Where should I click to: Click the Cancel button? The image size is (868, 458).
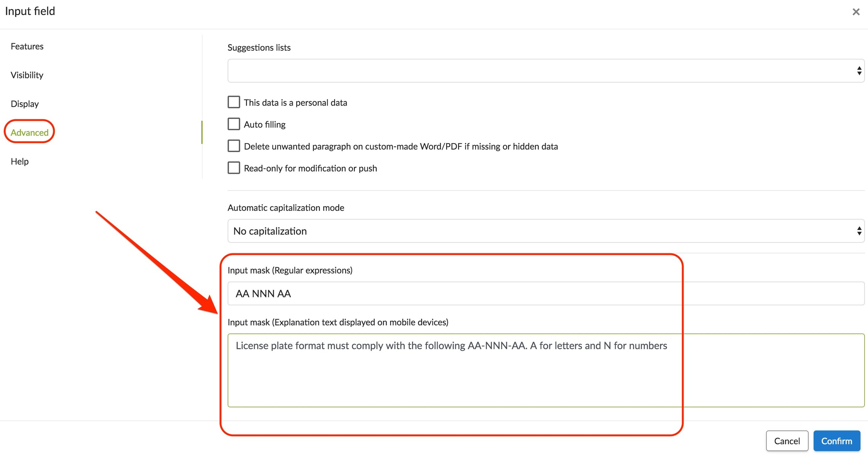(787, 441)
